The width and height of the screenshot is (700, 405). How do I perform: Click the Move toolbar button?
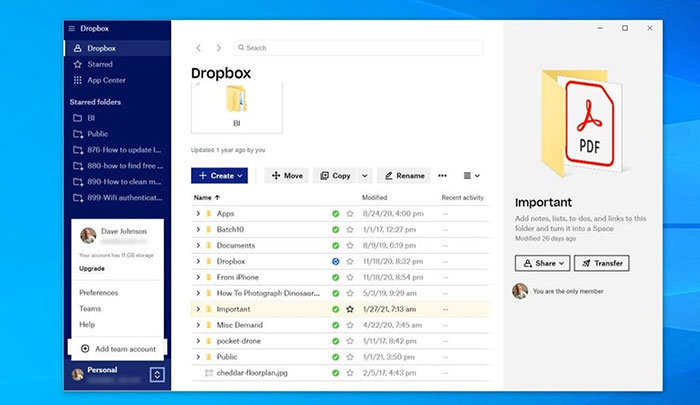click(287, 175)
